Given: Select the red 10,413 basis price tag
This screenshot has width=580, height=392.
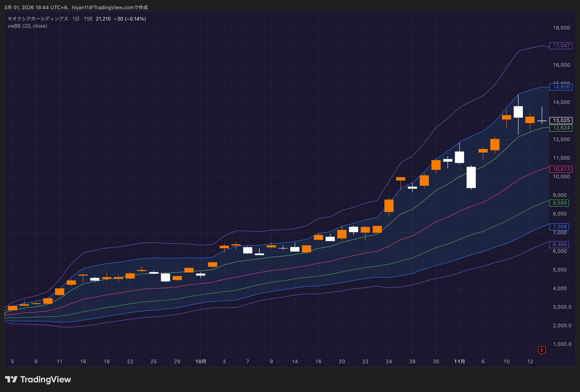Looking at the screenshot, I should pos(561,169).
